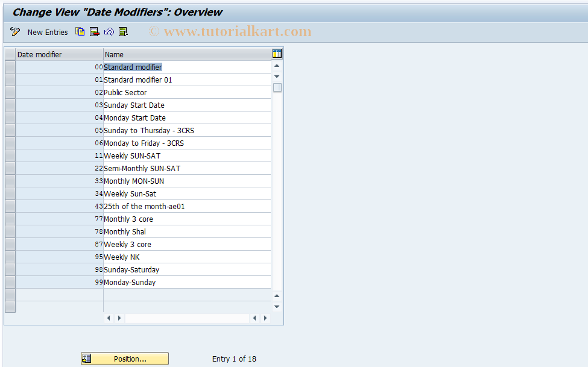Click the Name field 'Monday to Friday - 3CRS'
This screenshot has height=367, width=588.
pyautogui.click(x=187, y=143)
